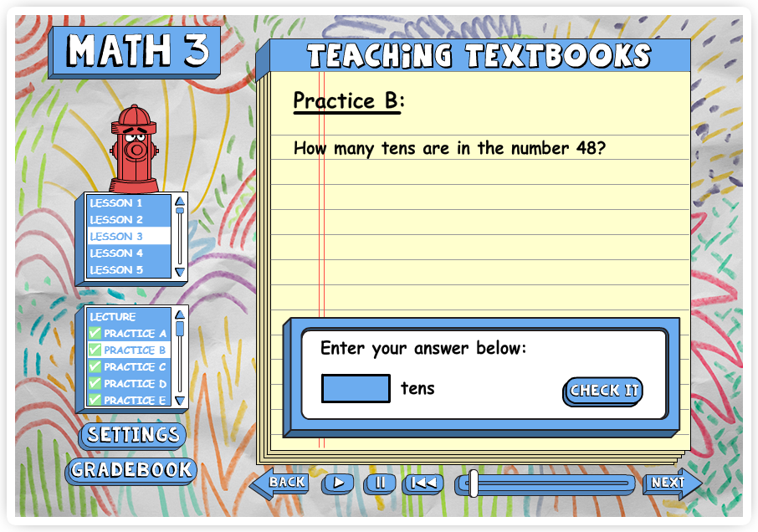Open the GRADEBOOK
Image resolution: width=758 pixels, height=532 pixels.
(x=131, y=469)
